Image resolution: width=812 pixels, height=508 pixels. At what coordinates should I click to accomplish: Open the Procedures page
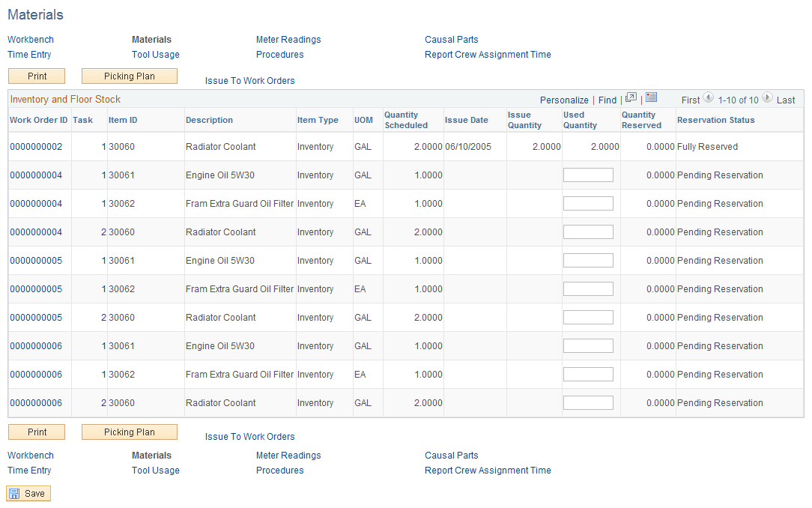click(279, 54)
